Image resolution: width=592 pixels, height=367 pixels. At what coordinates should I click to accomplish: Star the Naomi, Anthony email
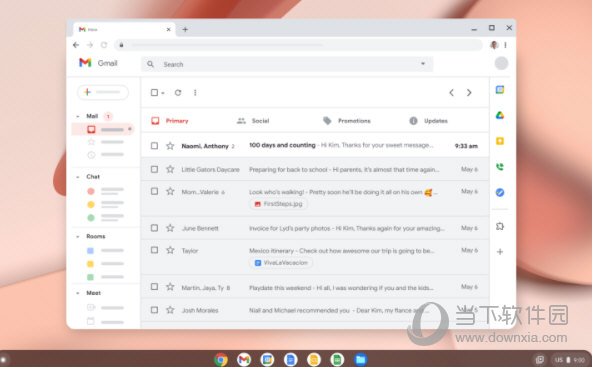[170, 146]
